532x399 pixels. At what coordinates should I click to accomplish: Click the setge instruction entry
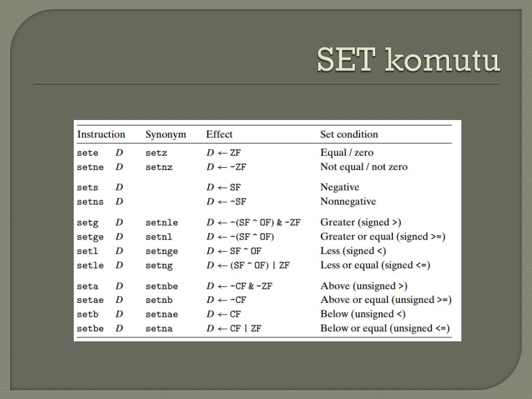[x=90, y=237]
